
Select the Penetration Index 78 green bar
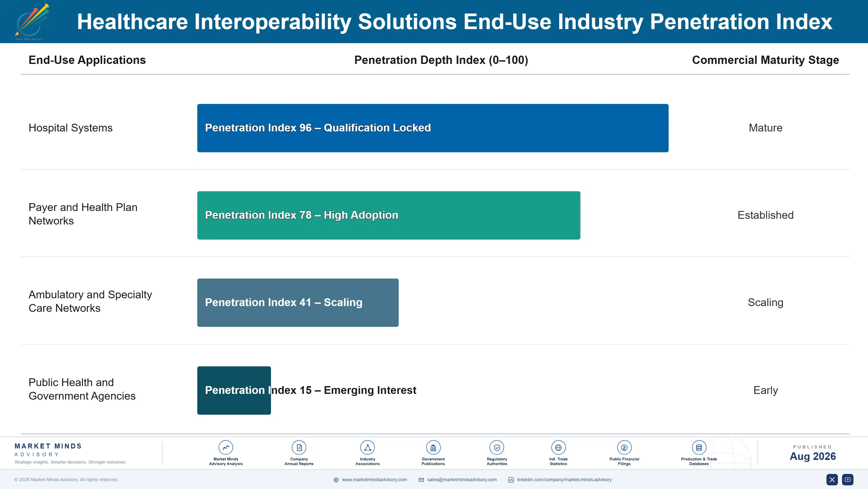pos(389,215)
